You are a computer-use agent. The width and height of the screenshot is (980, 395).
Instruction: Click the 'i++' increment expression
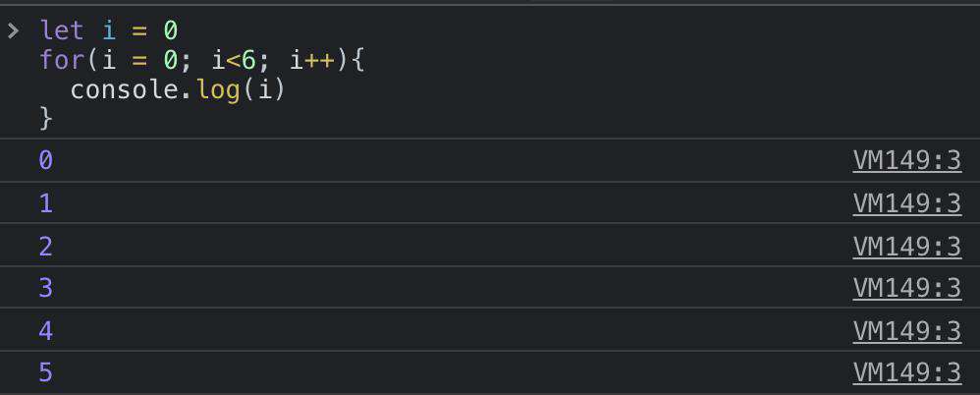(312, 61)
